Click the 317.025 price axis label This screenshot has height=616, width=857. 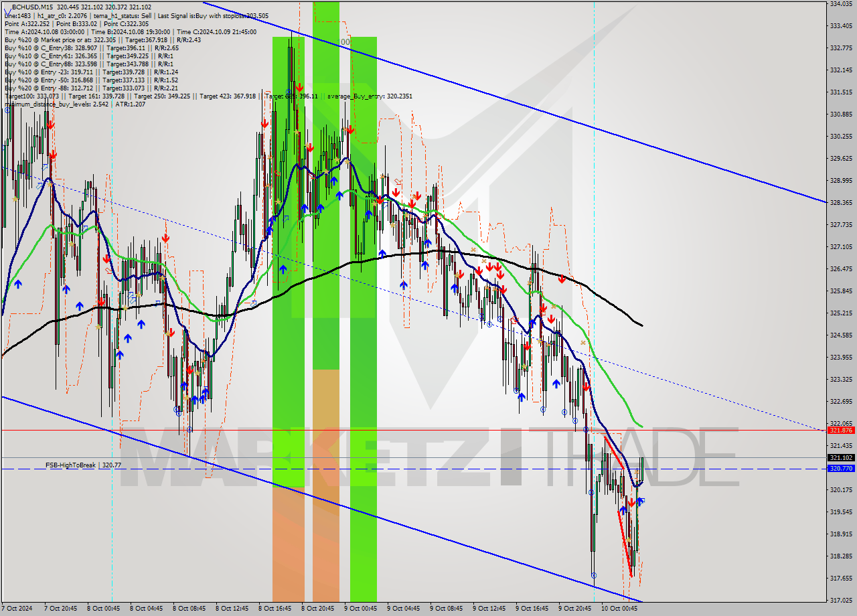click(841, 601)
